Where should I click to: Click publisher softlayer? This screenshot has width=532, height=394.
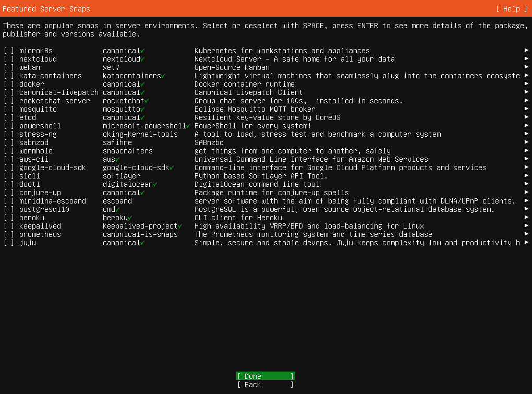pos(122,176)
